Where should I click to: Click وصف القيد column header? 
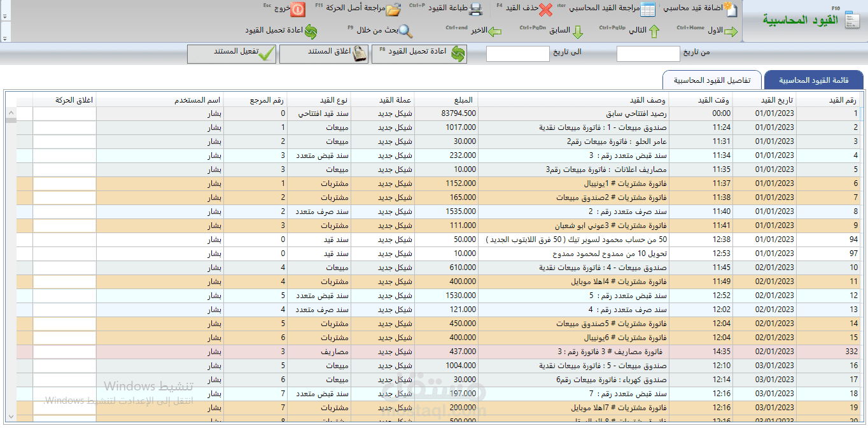(573, 100)
